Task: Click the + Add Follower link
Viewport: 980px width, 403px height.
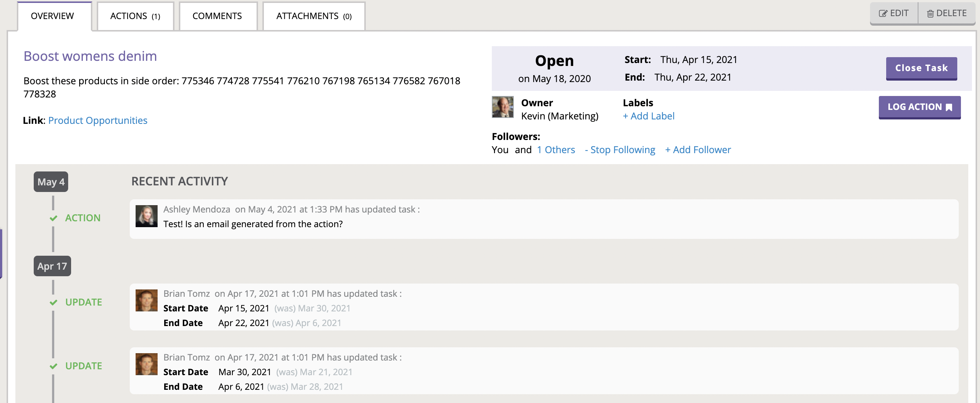Action: click(698, 150)
